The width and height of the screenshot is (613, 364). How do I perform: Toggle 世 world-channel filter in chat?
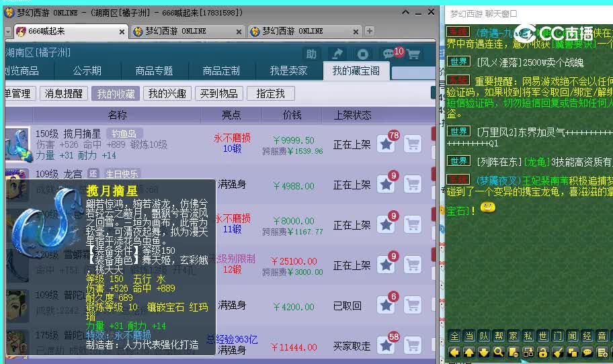pos(543,336)
